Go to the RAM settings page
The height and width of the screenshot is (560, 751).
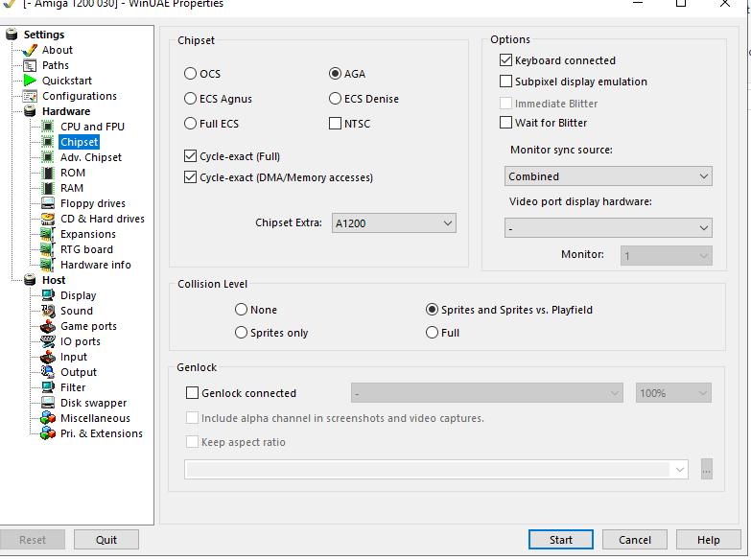click(x=72, y=188)
